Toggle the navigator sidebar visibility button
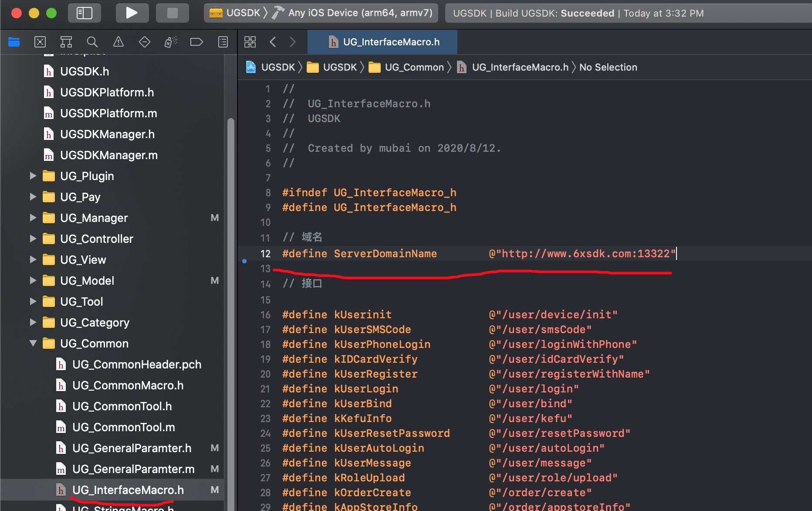 click(85, 13)
